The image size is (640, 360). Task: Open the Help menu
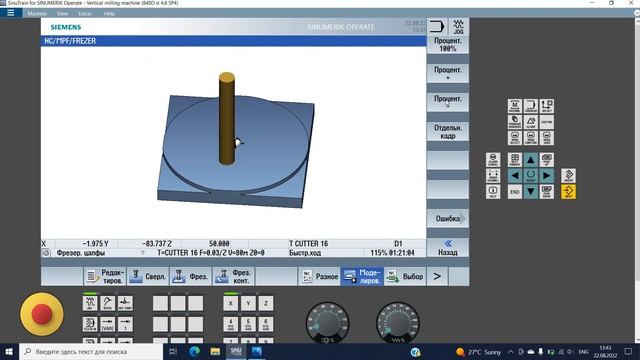tap(109, 13)
